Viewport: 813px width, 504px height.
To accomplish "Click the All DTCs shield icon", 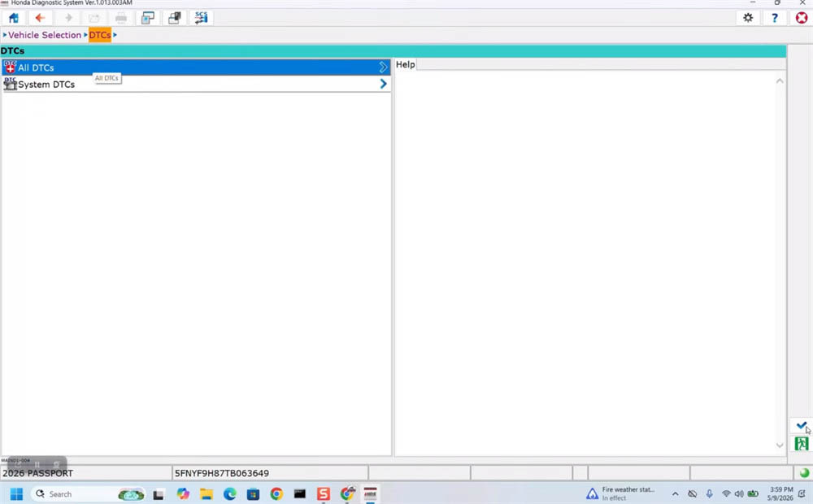I will coord(10,67).
